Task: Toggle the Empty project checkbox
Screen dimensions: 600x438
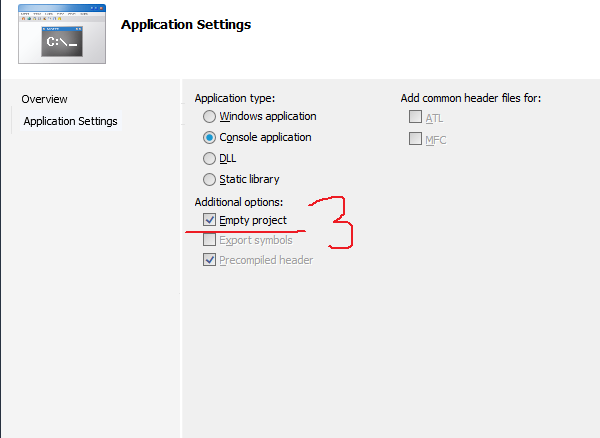Action: coord(210,219)
